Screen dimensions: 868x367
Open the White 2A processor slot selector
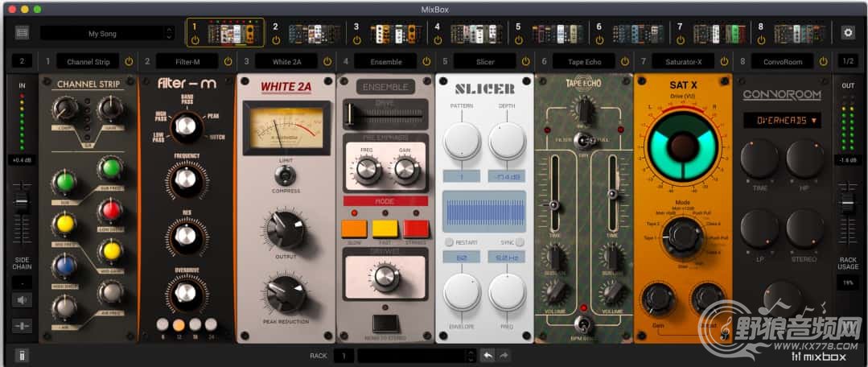[x=286, y=61]
